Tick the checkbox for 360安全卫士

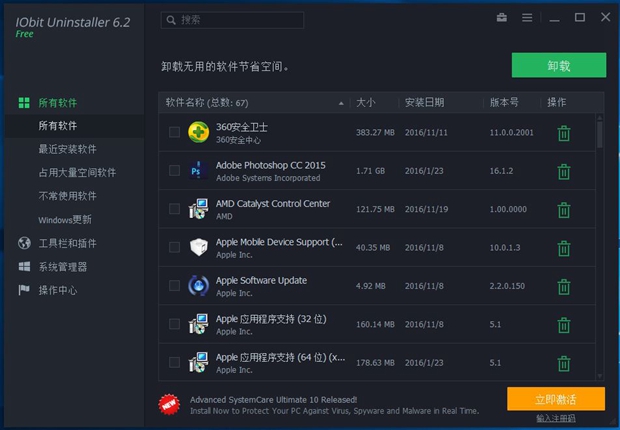pyautogui.click(x=174, y=132)
